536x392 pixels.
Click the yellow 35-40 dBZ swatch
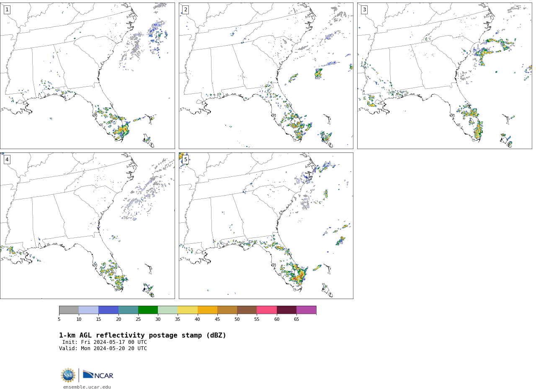click(x=188, y=310)
